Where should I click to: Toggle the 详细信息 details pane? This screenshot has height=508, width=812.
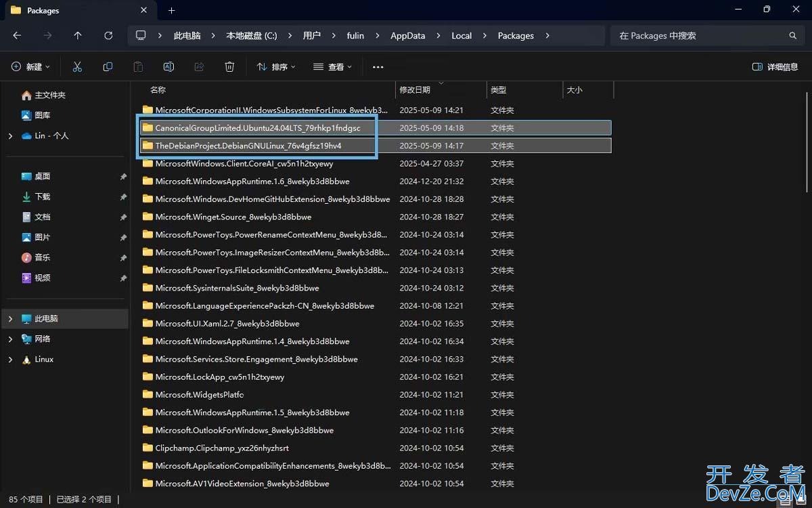pyautogui.click(x=775, y=66)
